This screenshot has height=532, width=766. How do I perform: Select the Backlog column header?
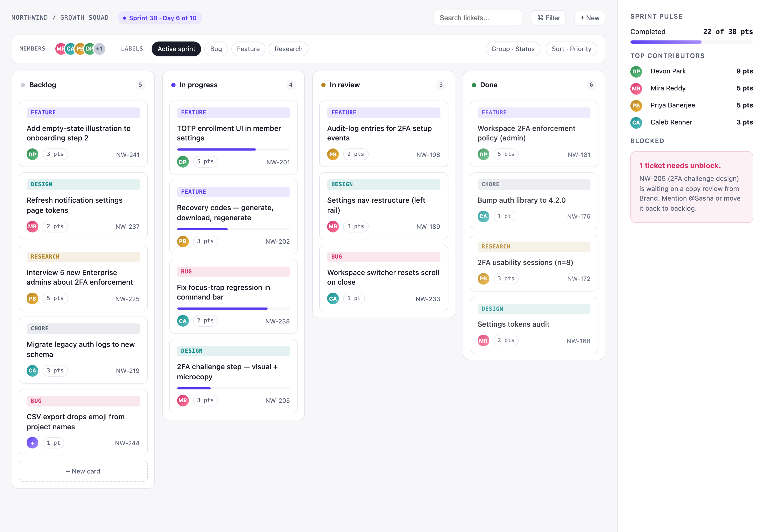(x=83, y=85)
